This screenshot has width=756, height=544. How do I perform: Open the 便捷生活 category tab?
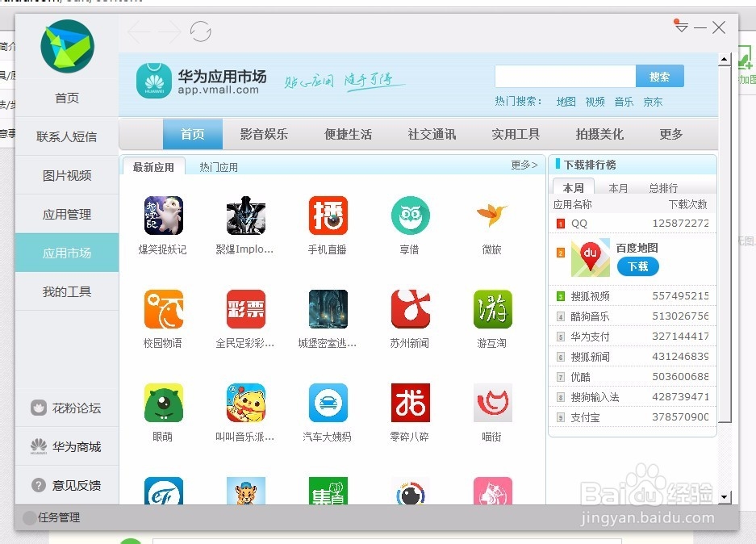pos(348,134)
